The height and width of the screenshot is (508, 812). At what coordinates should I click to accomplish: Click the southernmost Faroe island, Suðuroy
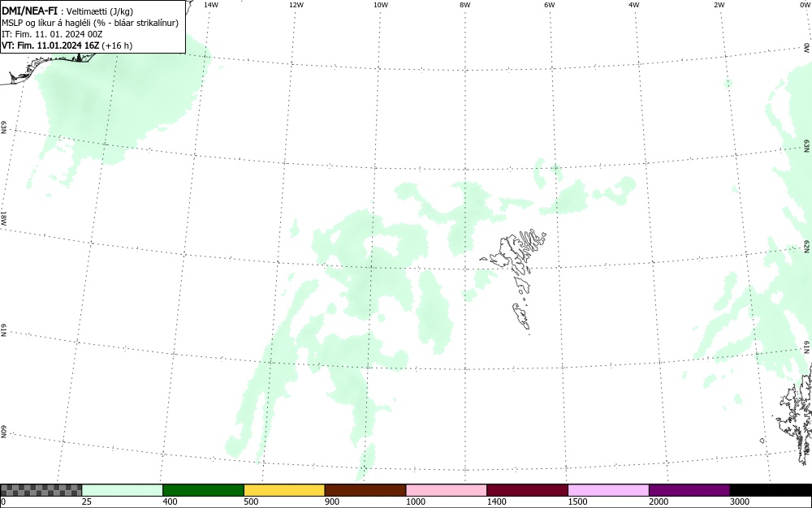point(521,316)
